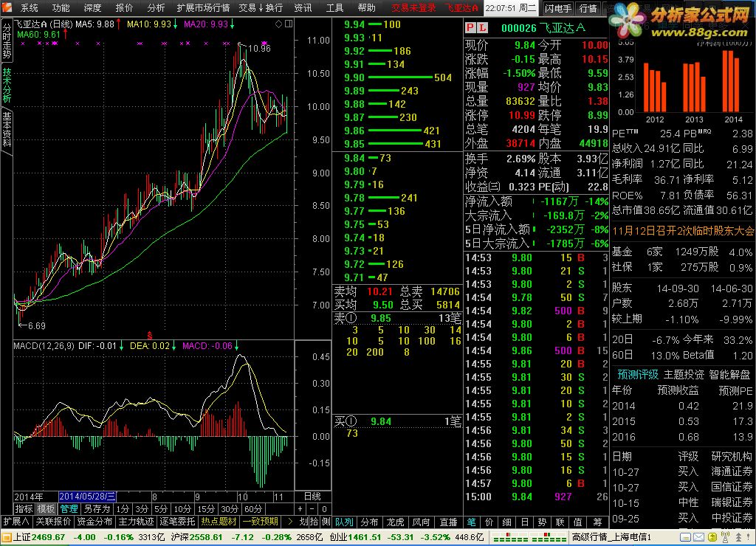Click the 另存为 button
This screenshot has height=546, width=756.
(x=97, y=509)
